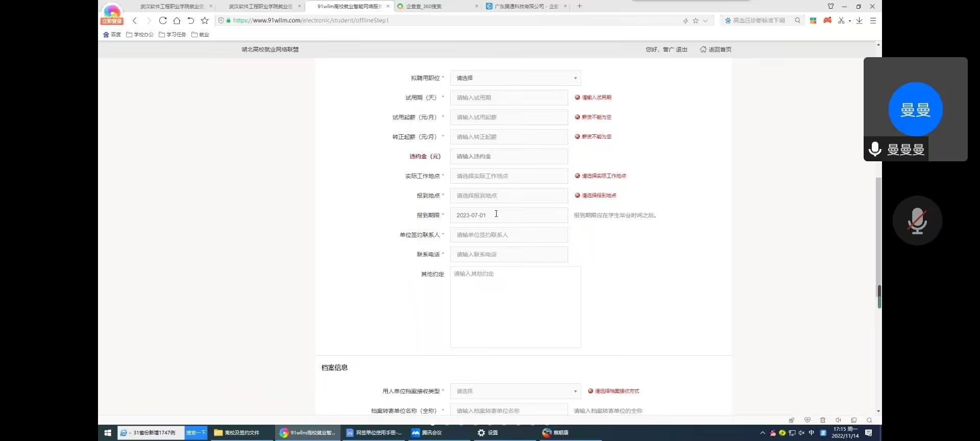Image resolution: width=980 pixels, height=441 pixels.
Task: Click the undo close-tab arrow icon
Action: pos(190,20)
